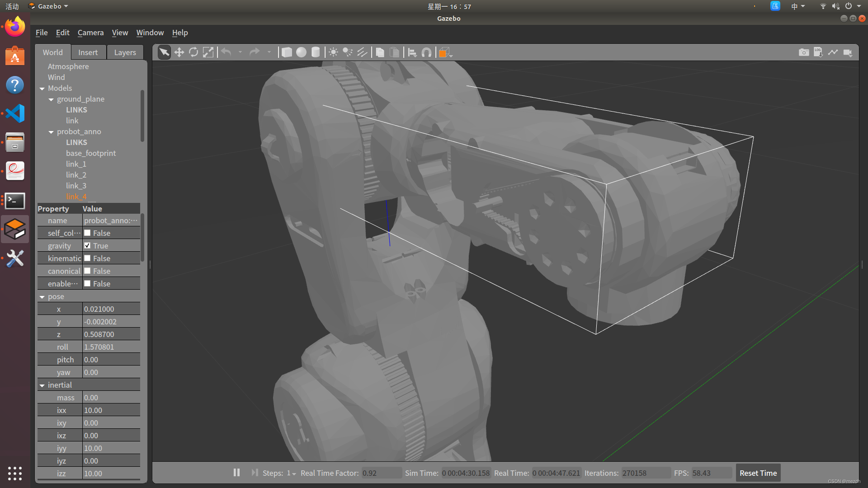Open the Camera menu
The image size is (868, 488).
[x=90, y=33]
